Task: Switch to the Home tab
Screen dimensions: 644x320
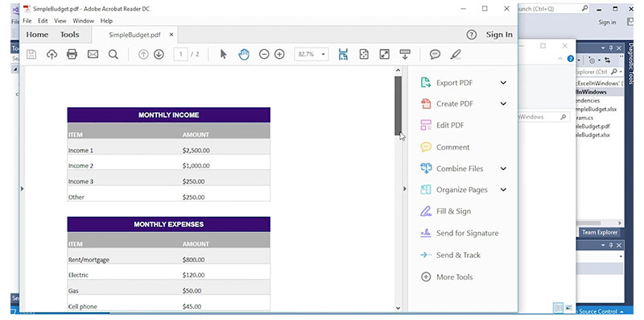Action: [x=37, y=35]
